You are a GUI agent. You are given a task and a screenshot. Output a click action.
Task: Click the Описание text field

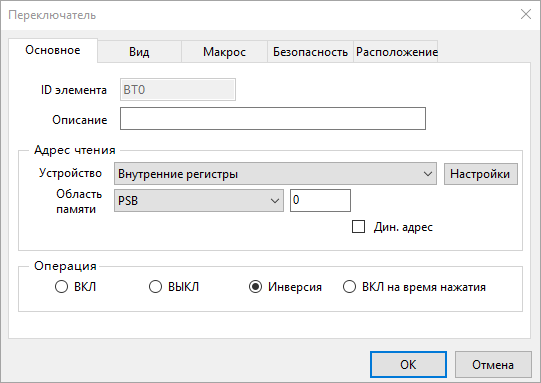(x=273, y=119)
